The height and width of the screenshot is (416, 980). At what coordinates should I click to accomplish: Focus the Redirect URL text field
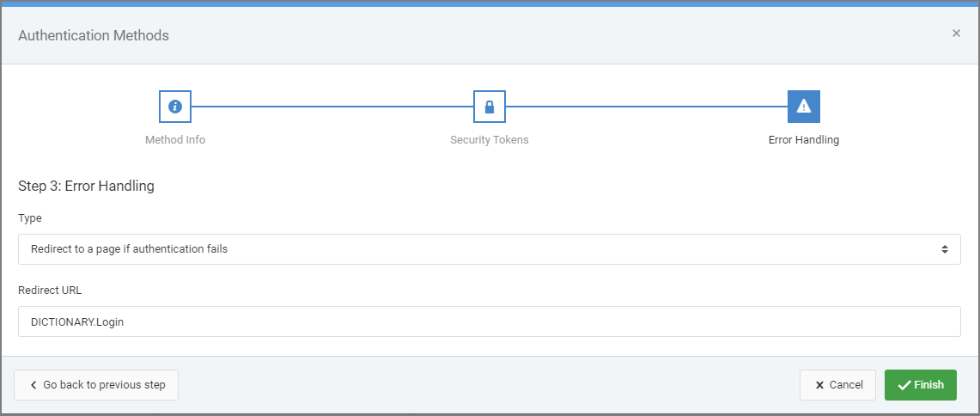pos(490,321)
